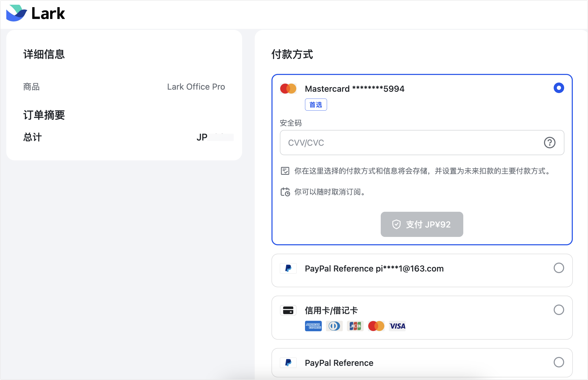
Task: Click the credit card icon for 信用卡/借记卡
Action: click(x=288, y=310)
